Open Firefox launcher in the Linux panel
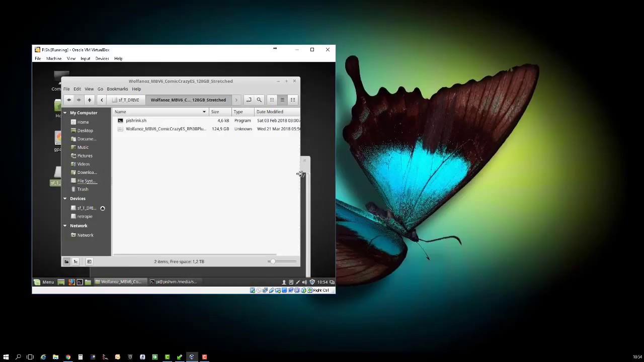The image size is (644, 362). click(x=72, y=282)
